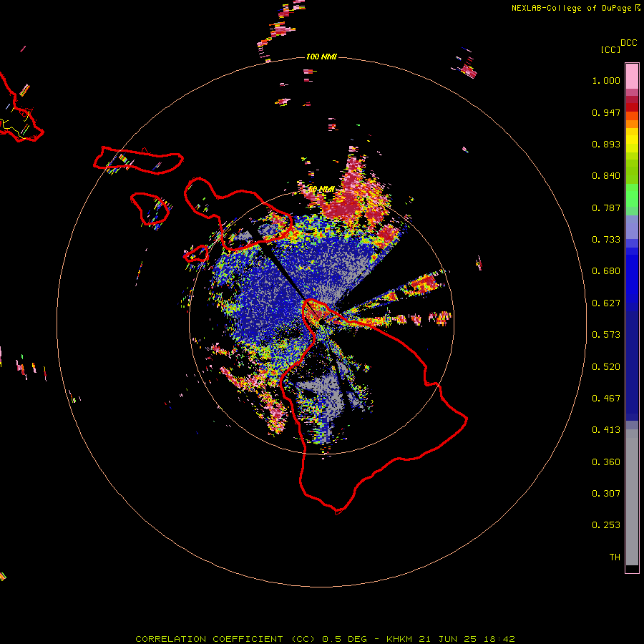
Task: Click the 0.413 color scale value
Action: (606, 430)
